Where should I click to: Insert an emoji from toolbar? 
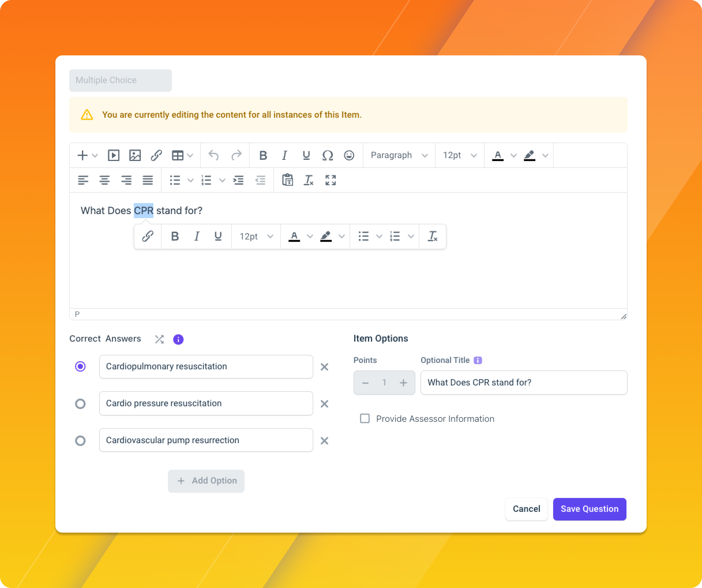pos(349,156)
